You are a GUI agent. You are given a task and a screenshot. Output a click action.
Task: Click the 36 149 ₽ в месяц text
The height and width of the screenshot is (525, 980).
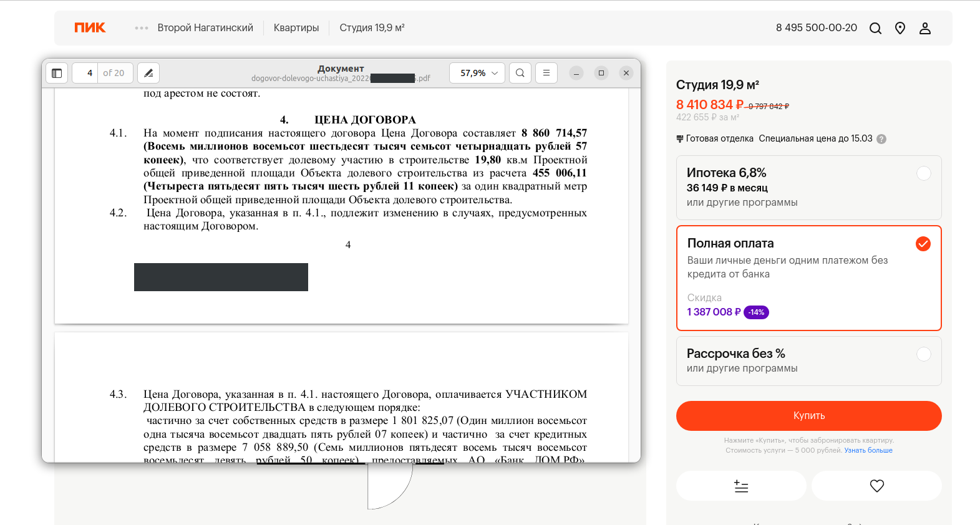pyautogui.click(x=727, y=188)
